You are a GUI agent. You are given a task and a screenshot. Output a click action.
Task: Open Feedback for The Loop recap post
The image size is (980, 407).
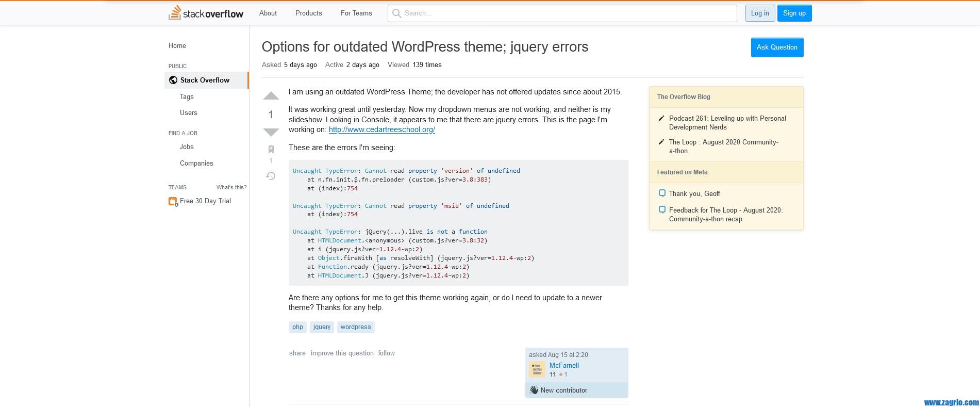click(726, 215)
